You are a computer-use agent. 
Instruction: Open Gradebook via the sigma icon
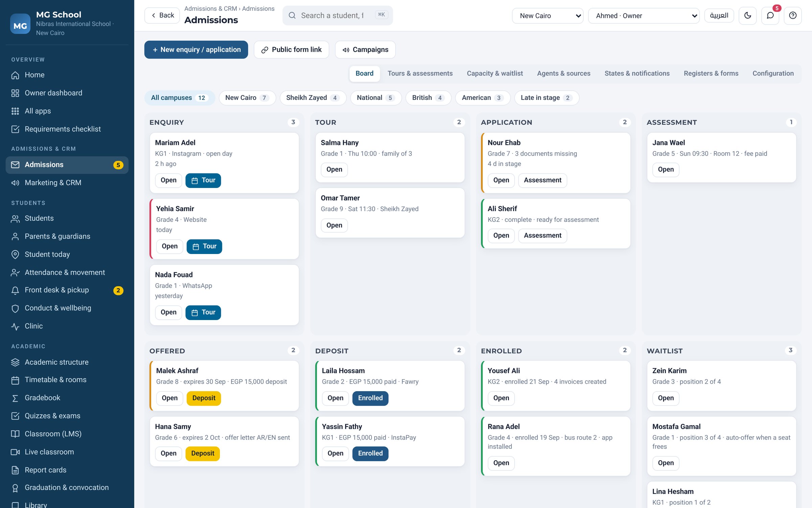(15, 398)
